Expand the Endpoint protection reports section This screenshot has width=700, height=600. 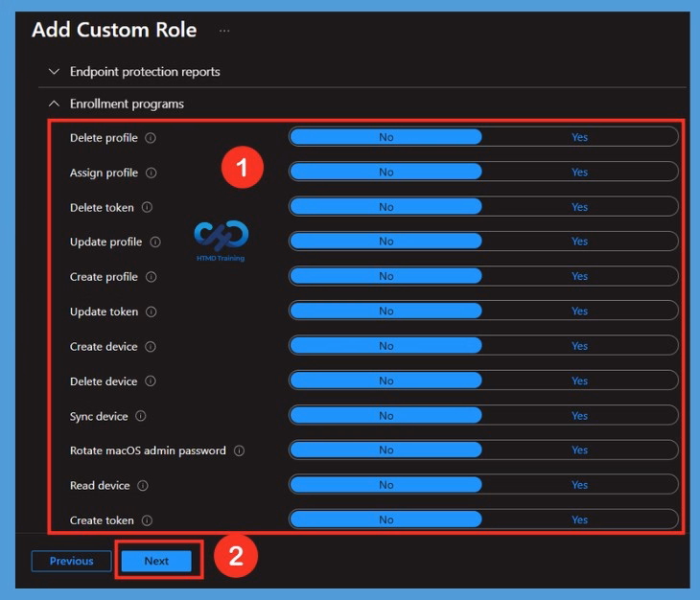[x=54, y=71]
